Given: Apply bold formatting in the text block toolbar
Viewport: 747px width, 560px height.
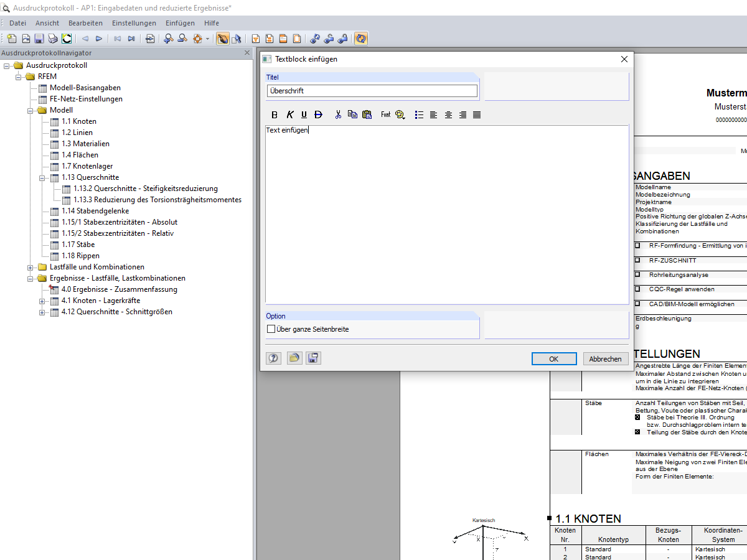Looking at the screenshot, I should [x=275, y=114].
